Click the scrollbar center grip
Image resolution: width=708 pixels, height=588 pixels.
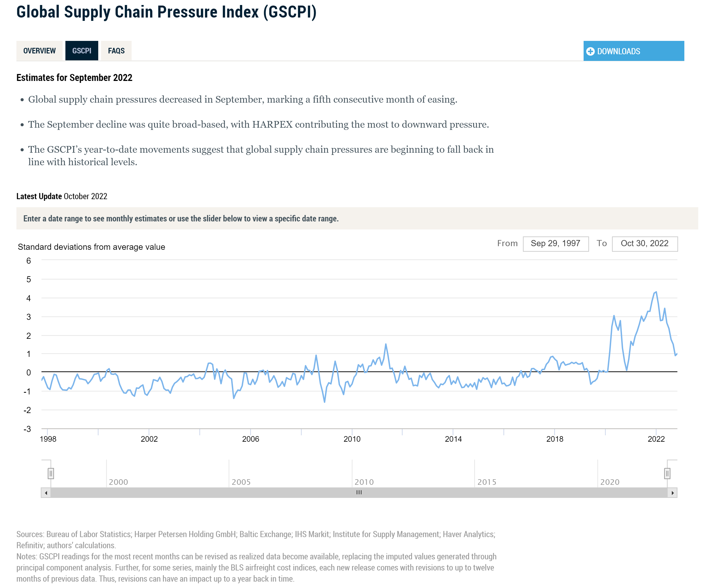359,492
